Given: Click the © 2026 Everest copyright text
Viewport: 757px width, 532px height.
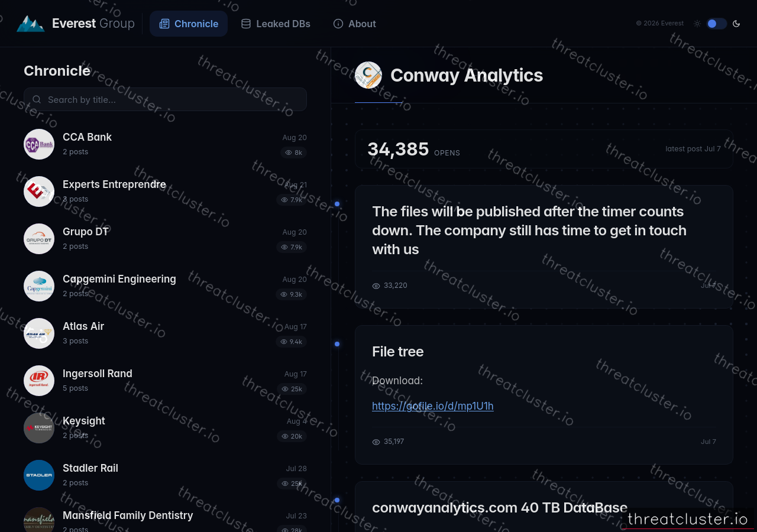Looking at the screenshot, I should click(660, 24).
